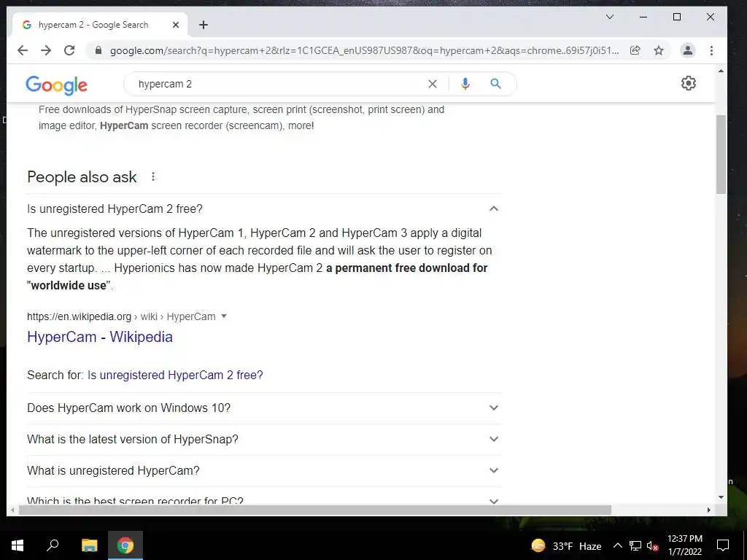This screenshot has width=747, height=560.
Task: Open clock showing 12:37 PM
Action: pyautogui.click(x=684, y=545)
